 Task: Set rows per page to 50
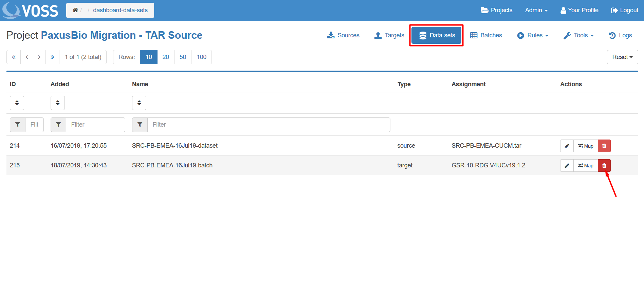coord(183,57)
